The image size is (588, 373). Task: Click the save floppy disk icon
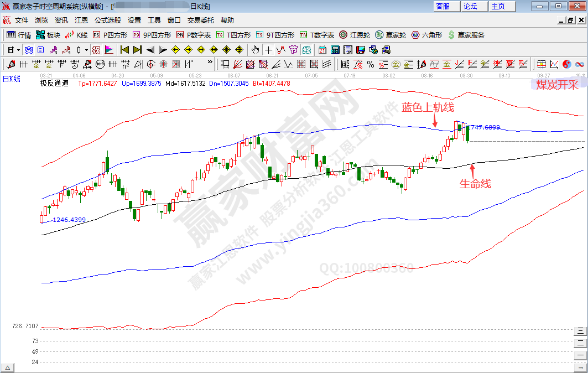[361, 49]
